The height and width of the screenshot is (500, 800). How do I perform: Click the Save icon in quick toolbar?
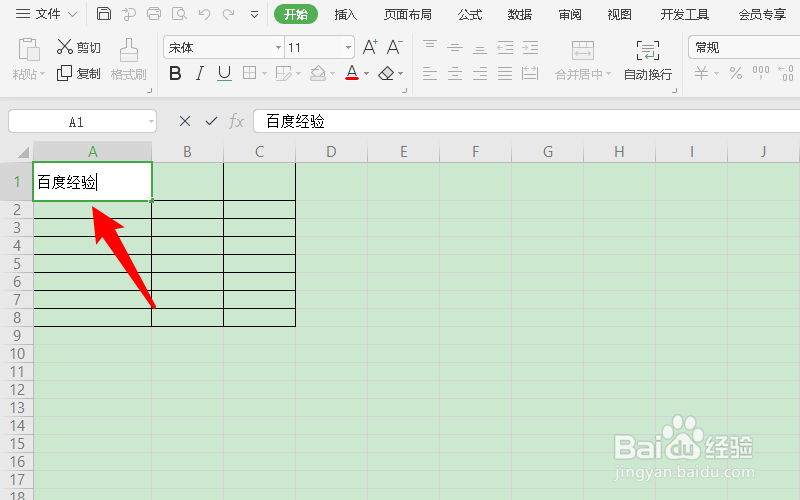tap(104, 14)
